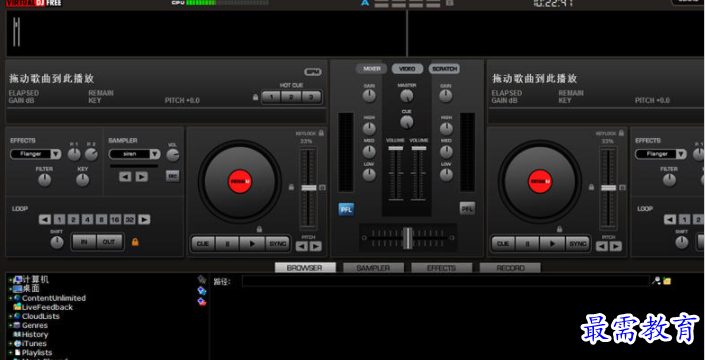The image size is (705, 360).
Task: Click the left channel VOLUME fader
Action: tap(396, 148)
